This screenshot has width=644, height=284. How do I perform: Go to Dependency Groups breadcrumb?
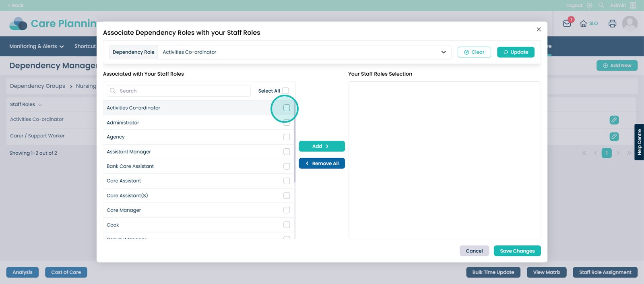click(x=37, y=86)
